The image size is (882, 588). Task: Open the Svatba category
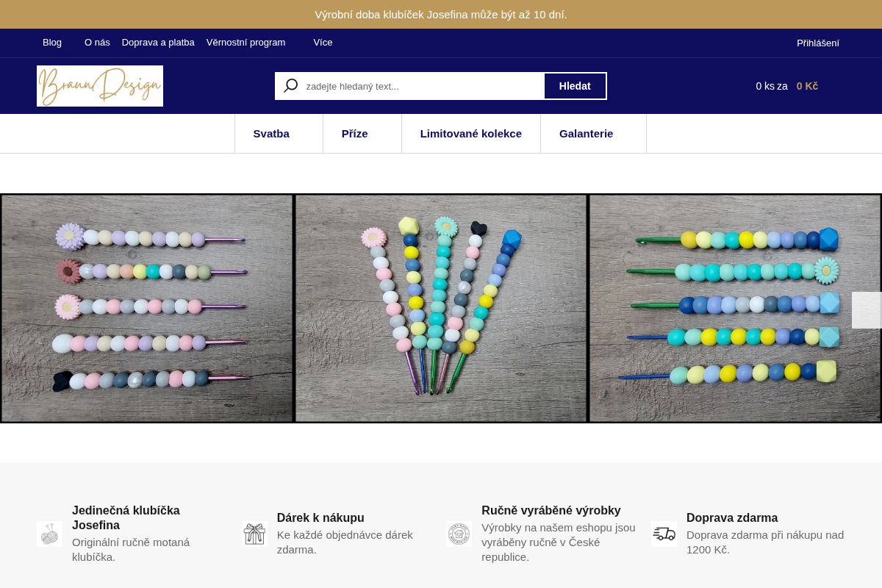tap(271, 134)
